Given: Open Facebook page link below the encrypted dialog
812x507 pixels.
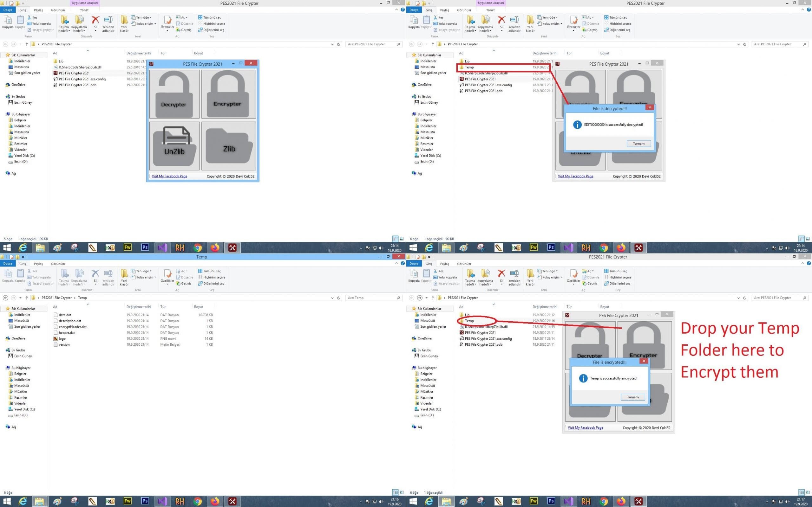Looking at the screenshot, I should (585, 427).
